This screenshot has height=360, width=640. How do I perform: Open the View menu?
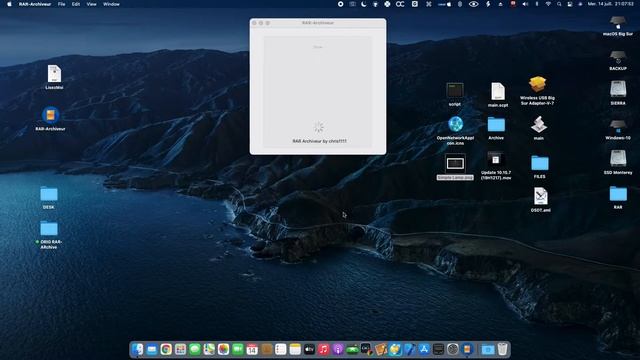coord(91,4)
